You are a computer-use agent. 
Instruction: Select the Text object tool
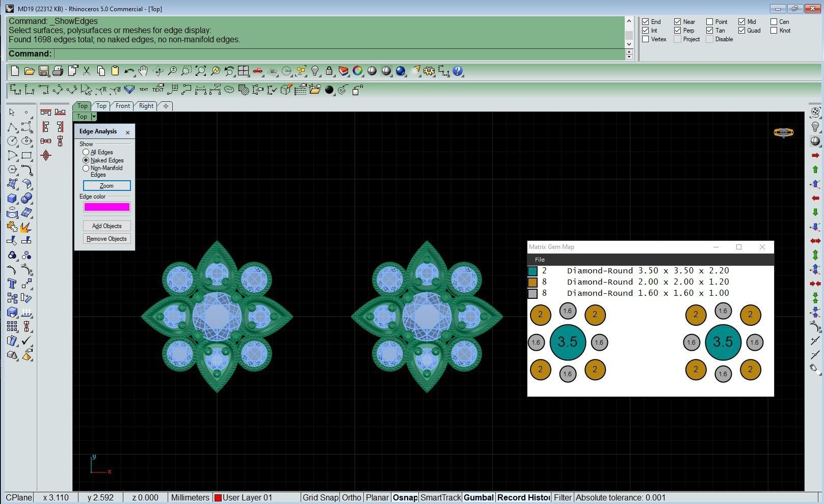pos(12,284)
